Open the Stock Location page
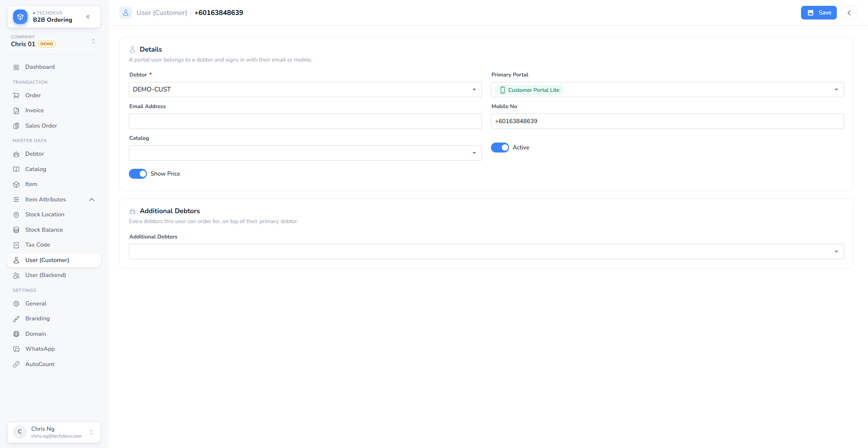Screen dimensions: 868x448 pyautogui.click(x=54, y=214)
